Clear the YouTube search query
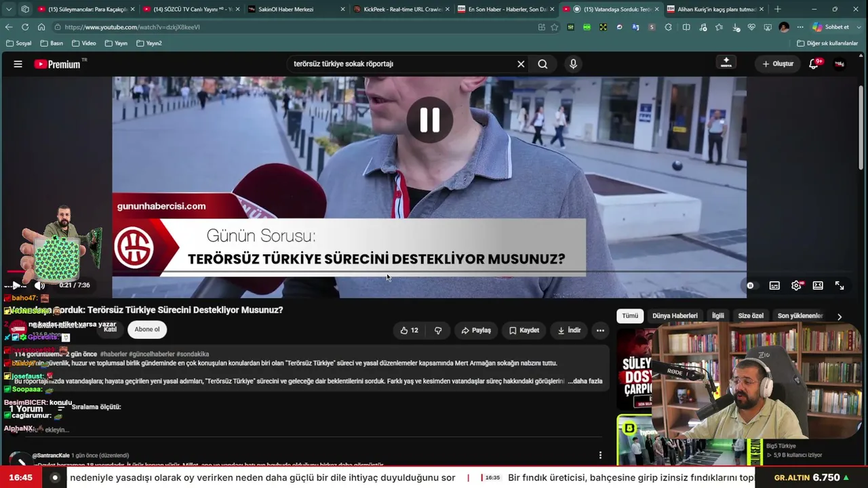 (521, 64)
